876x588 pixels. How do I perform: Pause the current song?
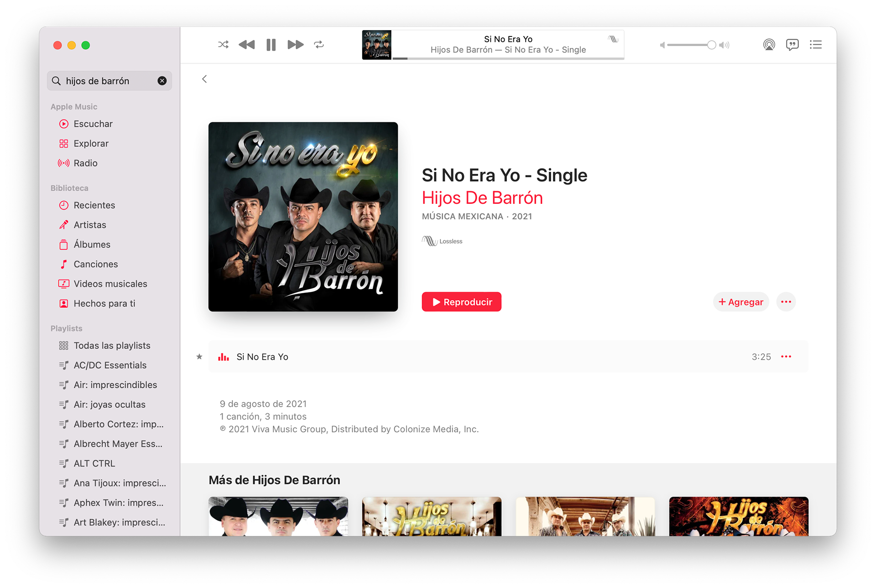[x=271, y=45]
